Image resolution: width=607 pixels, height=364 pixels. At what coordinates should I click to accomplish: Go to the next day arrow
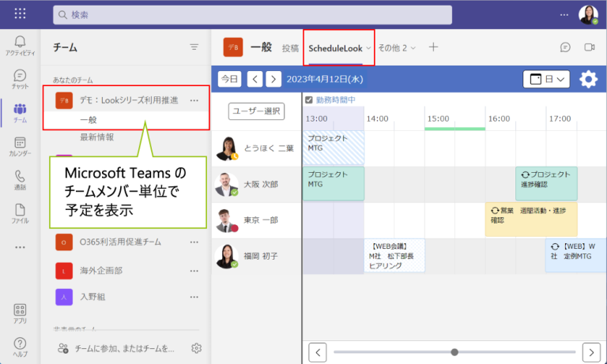pyautogui.click(x=273, y=79)
